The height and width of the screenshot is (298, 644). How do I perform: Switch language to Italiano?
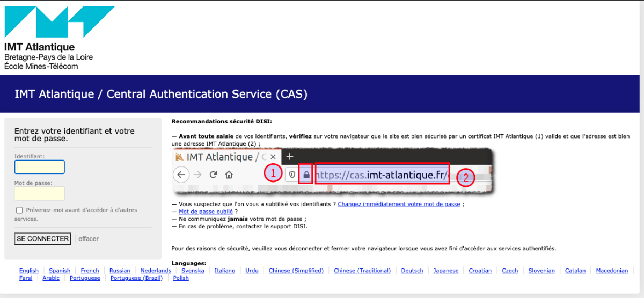click(x=225, y=271)
